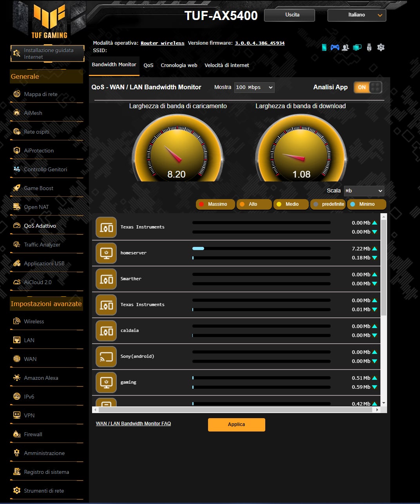Click the firmware version 3.0.0.4.386_45934 link

click(260, 43)
